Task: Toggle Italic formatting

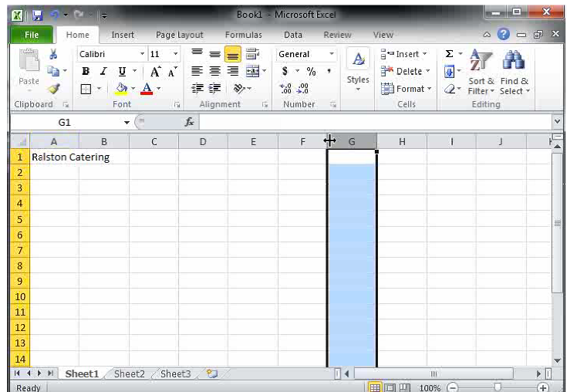Action: point(103,71)
